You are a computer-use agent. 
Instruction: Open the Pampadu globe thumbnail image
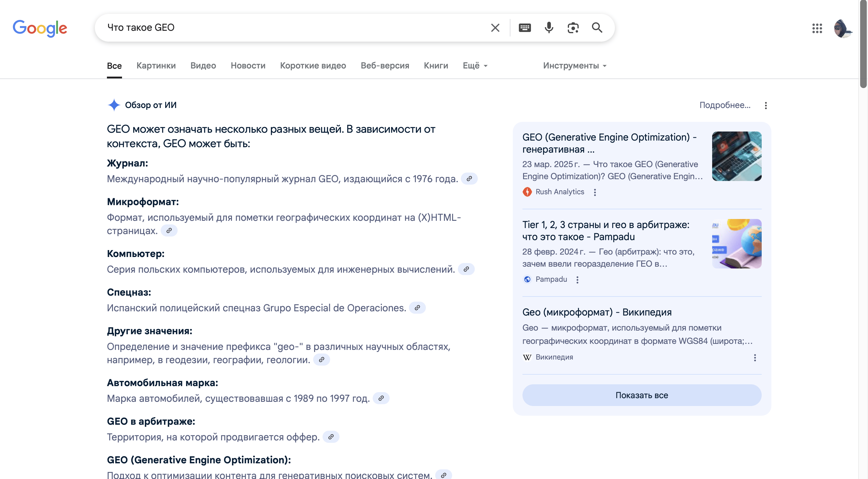pyautogui.click(x=737, y=244)
